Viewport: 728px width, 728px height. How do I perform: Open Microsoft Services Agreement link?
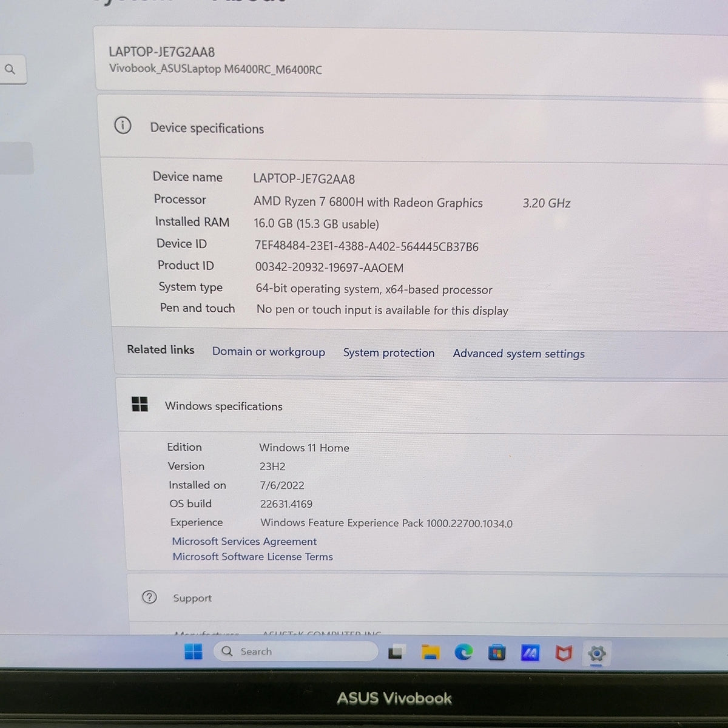(x=244, y=541)
